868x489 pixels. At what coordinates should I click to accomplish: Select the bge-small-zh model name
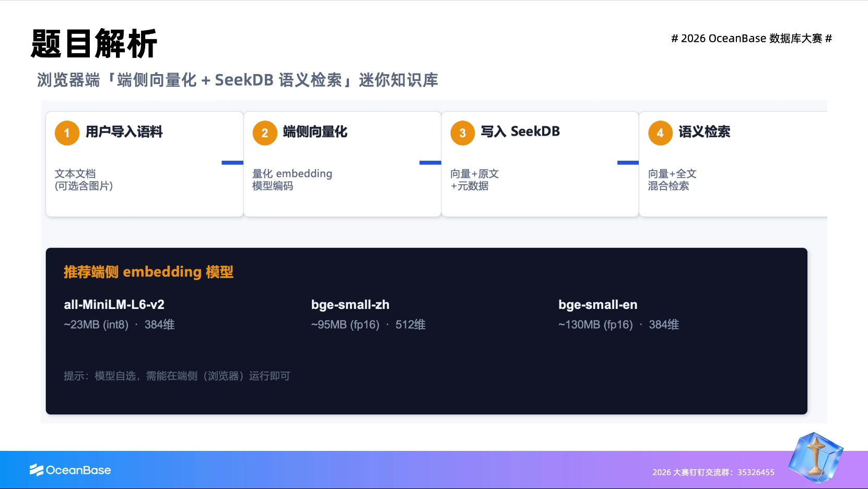pos(350,304)
